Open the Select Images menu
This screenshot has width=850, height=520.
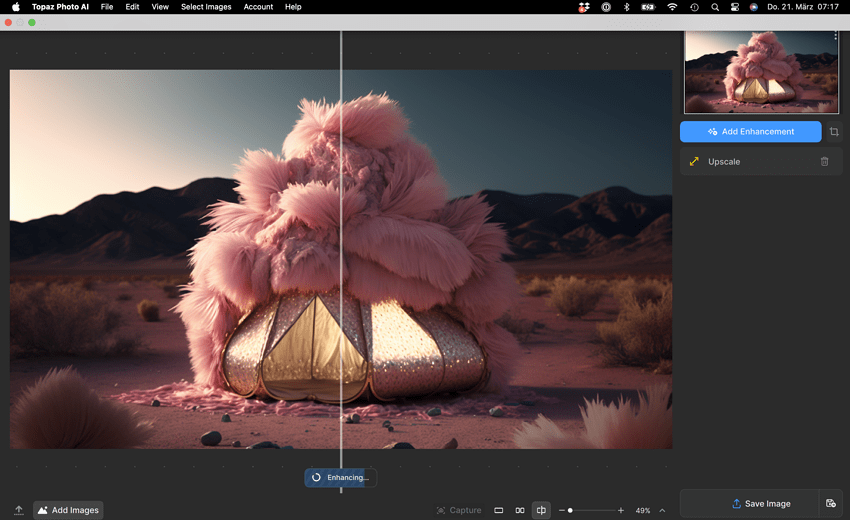coord(206,7)
